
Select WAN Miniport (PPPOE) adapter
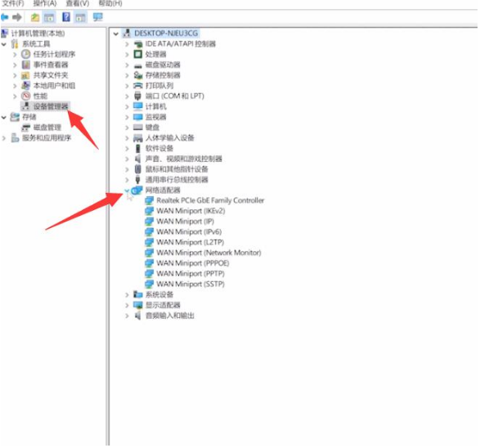[192, 263]
